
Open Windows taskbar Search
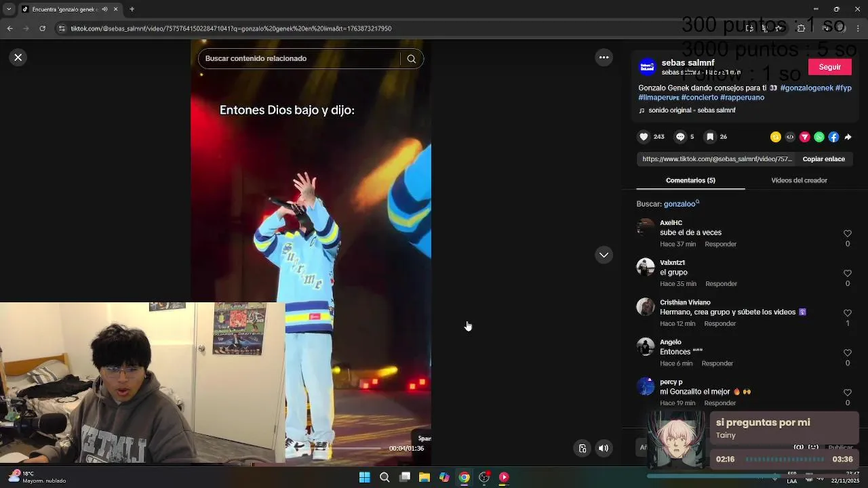click(x=384, y=477)
